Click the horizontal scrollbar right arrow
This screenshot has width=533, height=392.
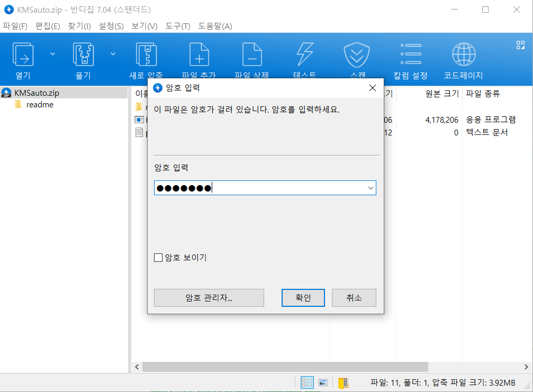[526, 367]
